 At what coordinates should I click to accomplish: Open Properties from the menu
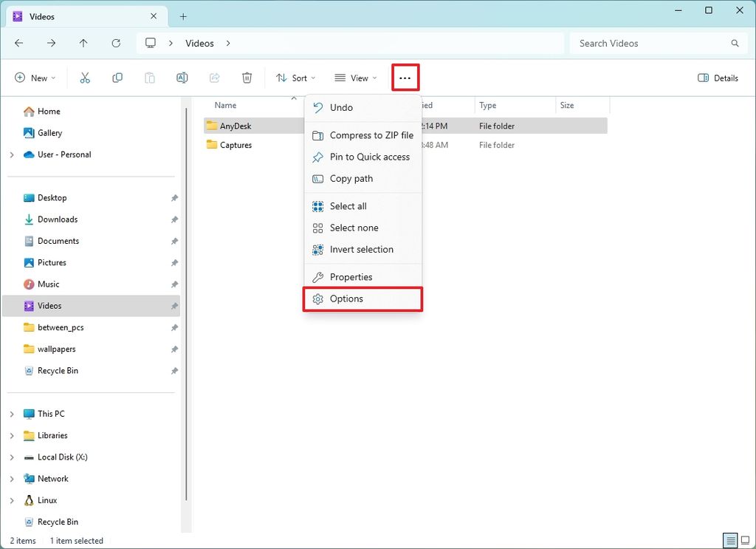pos(363,277)
